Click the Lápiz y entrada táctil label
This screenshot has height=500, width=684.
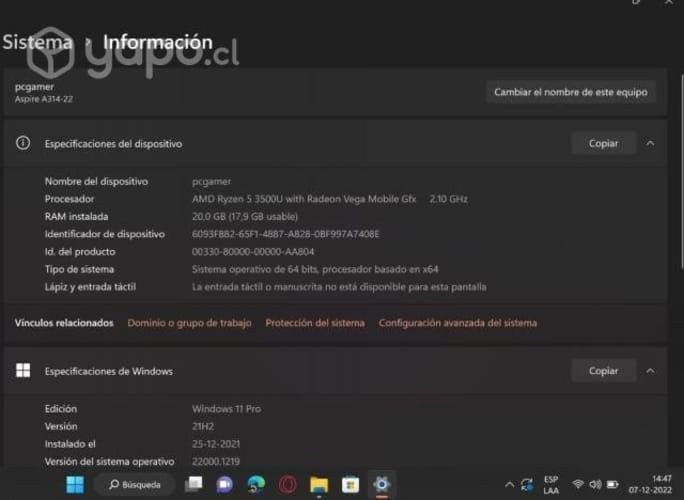(x=90, y=287)
